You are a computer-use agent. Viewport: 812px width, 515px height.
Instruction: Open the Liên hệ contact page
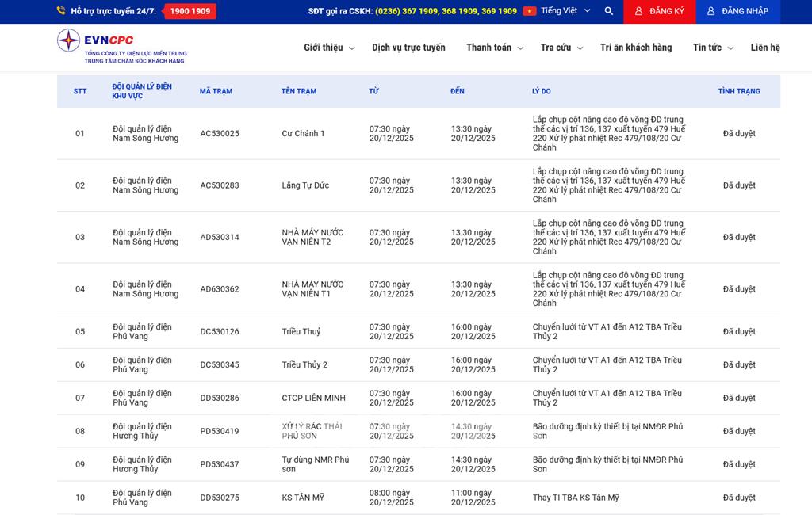pyautogui.click(x=765, y=48)
